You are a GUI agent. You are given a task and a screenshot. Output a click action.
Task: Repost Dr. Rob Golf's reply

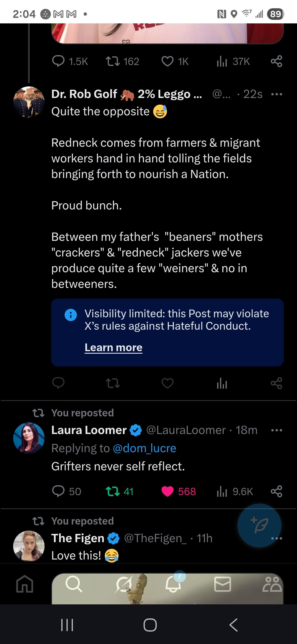(x=113, y=383)
